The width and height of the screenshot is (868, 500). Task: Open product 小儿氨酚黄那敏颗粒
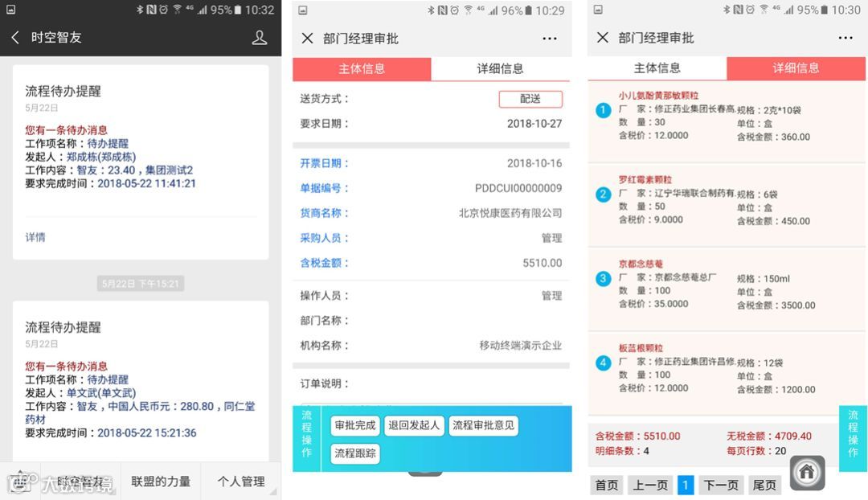[x=658, y=95]
